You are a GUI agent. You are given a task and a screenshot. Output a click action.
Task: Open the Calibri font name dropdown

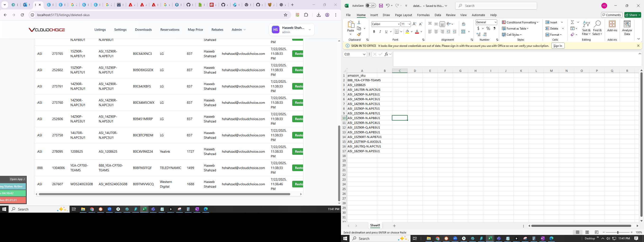399,24
